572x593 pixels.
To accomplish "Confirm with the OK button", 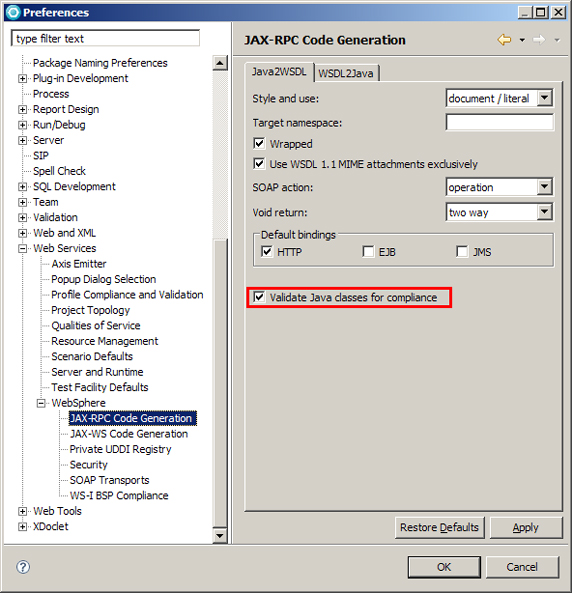I will point(444,567).
